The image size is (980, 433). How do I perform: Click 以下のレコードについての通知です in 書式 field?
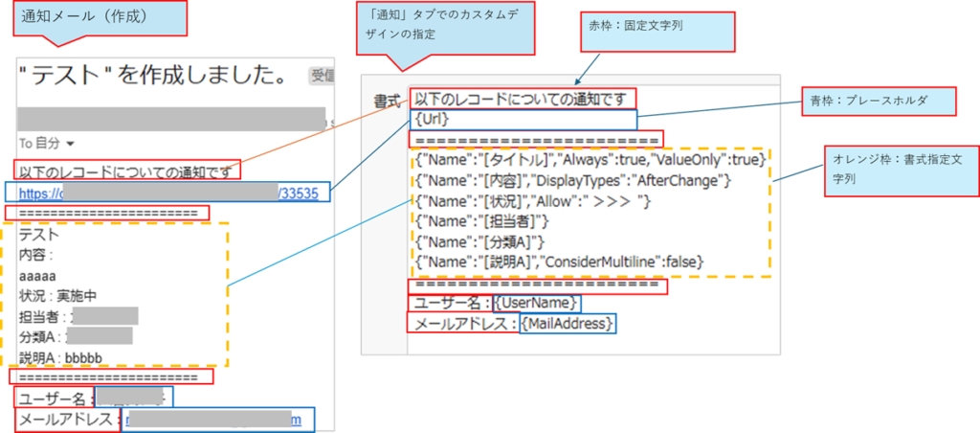[x=523, y=99]
